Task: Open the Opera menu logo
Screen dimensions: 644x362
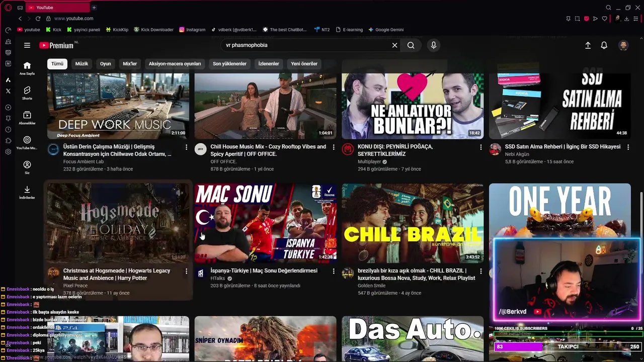Action: pyautogui.click(x=8, y=8)
